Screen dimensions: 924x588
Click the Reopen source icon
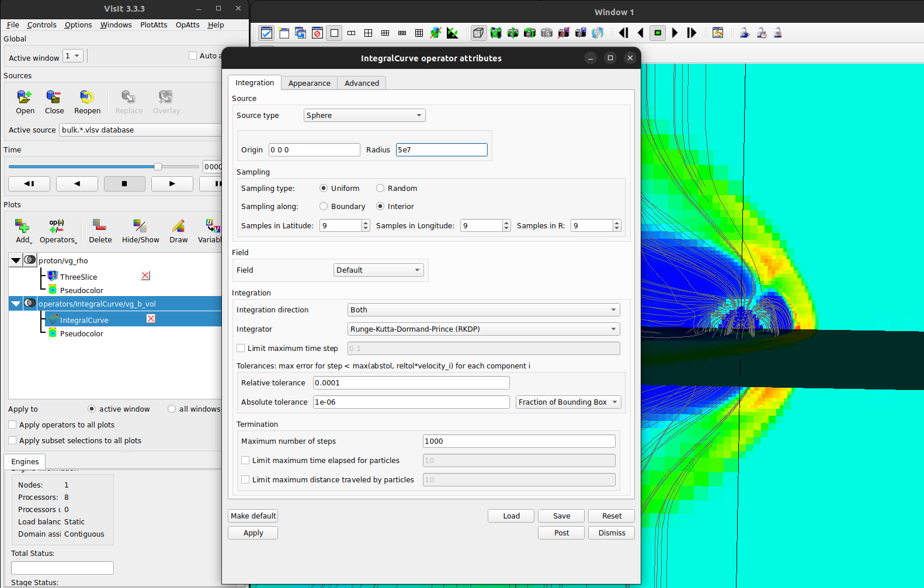[87, 97]
